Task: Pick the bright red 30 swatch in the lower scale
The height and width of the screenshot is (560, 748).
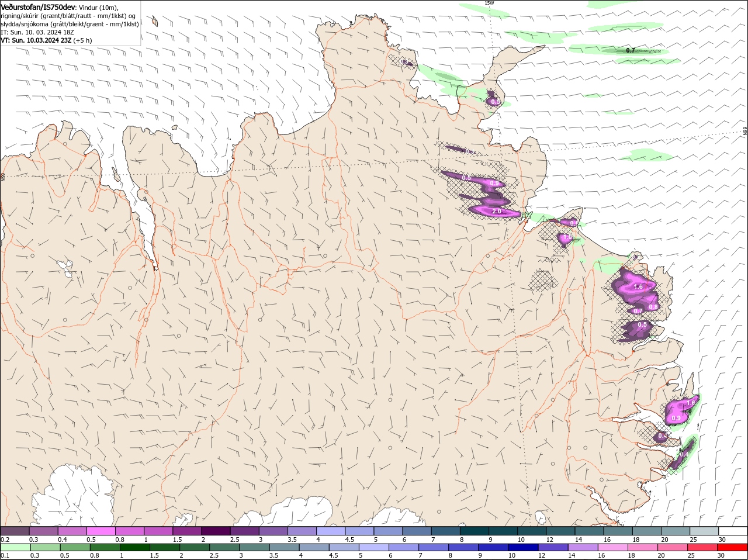Action: click(x=733, y=547)
